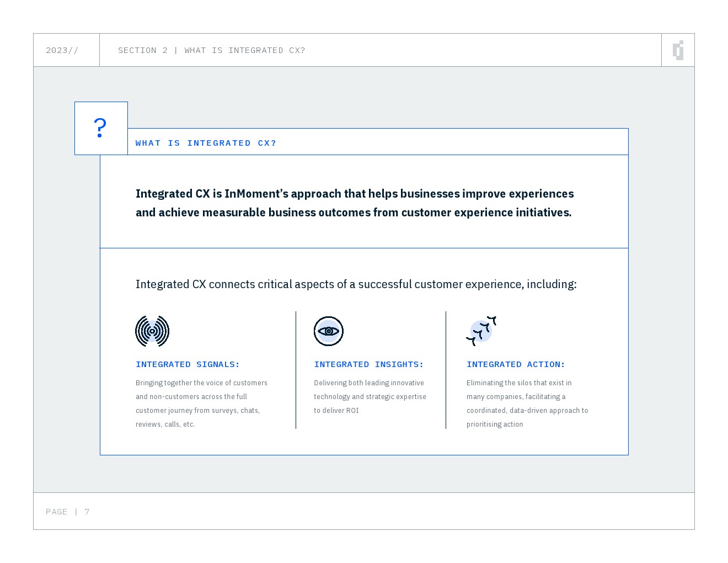Screen dimensions: 728x563
Task: Click the InMoment logo in header
Action: (x=678, y=50)
